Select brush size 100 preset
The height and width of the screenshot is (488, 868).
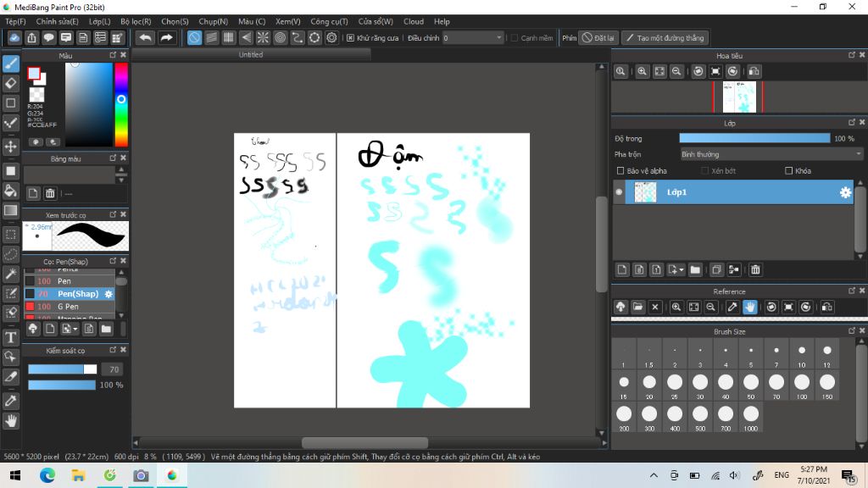[802, 385]
